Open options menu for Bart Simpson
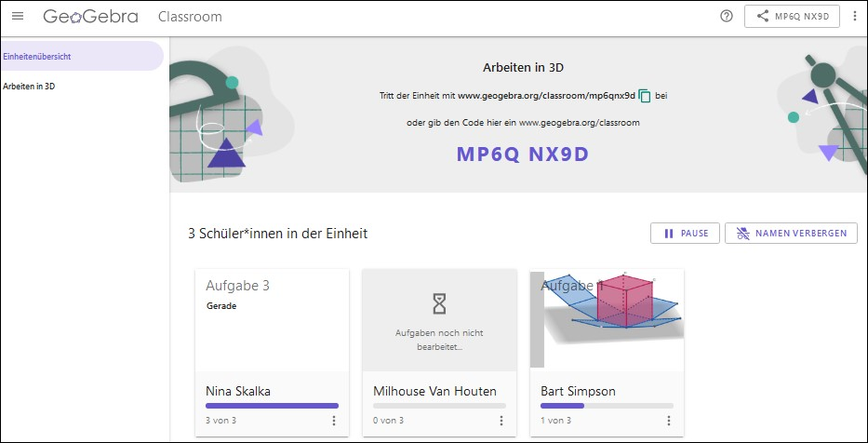This screenshot has height=443, width=868. pos(669,421)
